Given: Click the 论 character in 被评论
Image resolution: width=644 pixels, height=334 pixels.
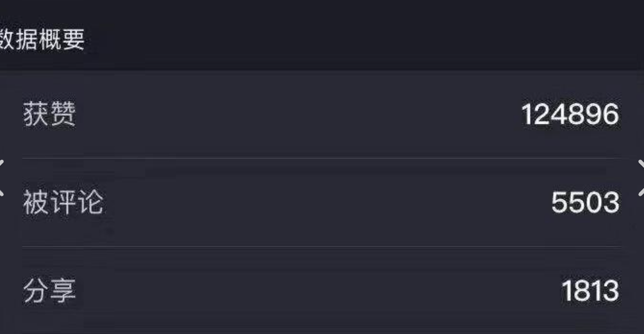Looking at the screenshot, I should (x=91, y=202).
